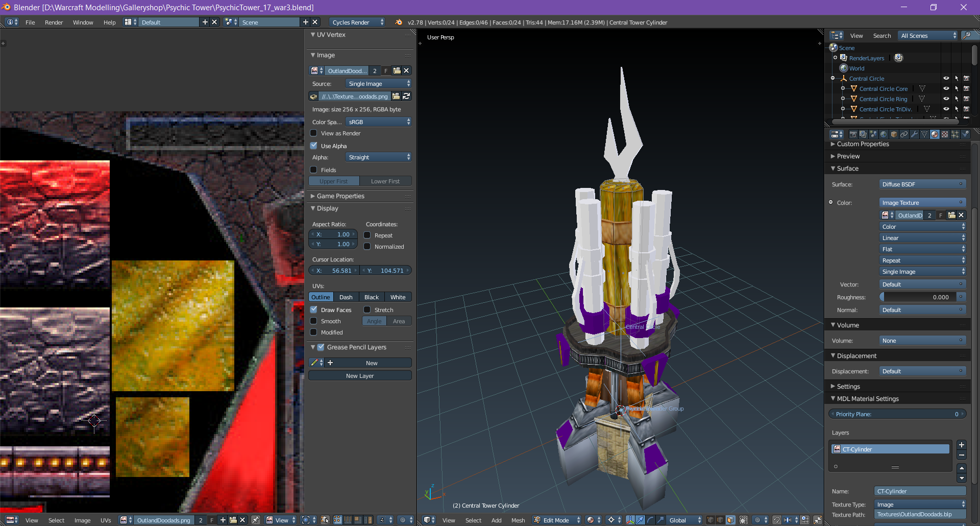The image size is (980, 526).
Task: Reload the image file in Image panel
Action: (x=406, y=96)
